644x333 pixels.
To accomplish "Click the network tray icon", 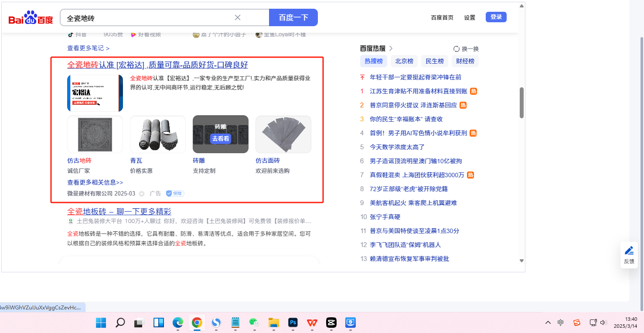I will point(593,323).
